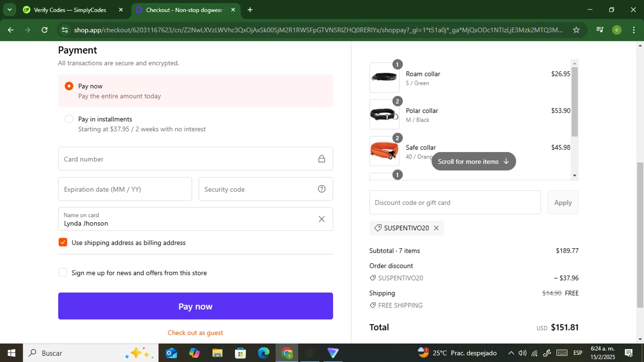Open Copilot from the taskbar
The image size is (644, 362).
[x=194, y=353]
